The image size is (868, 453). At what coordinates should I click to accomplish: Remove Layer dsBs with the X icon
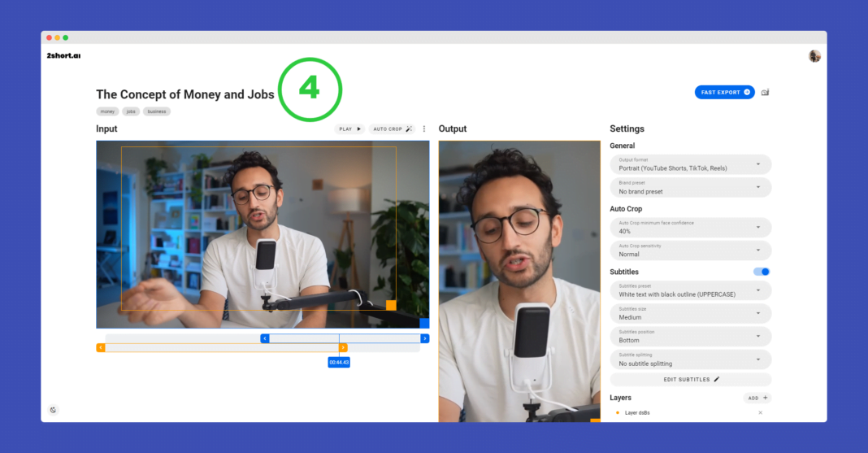click(x=760, y=412)
